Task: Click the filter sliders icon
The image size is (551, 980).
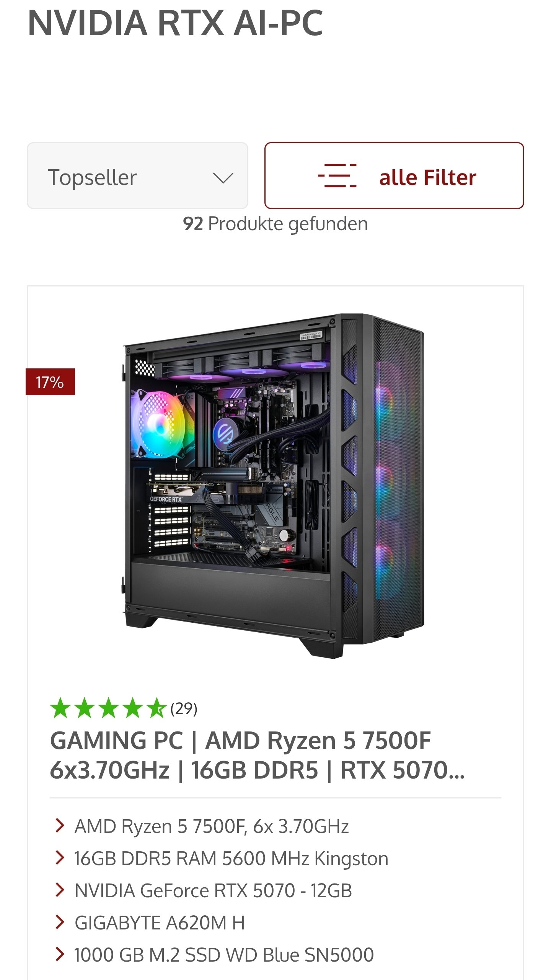Action: tap(337, 175)
